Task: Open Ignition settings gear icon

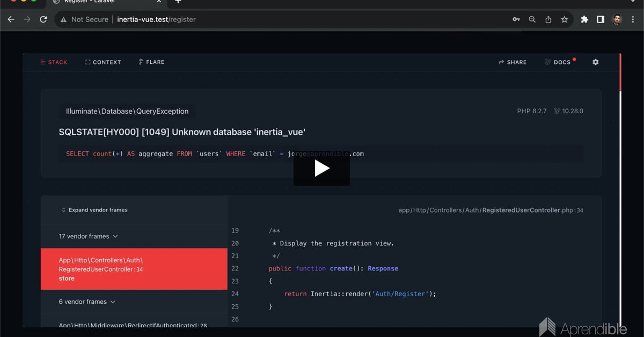Action: tap(595, 62)
